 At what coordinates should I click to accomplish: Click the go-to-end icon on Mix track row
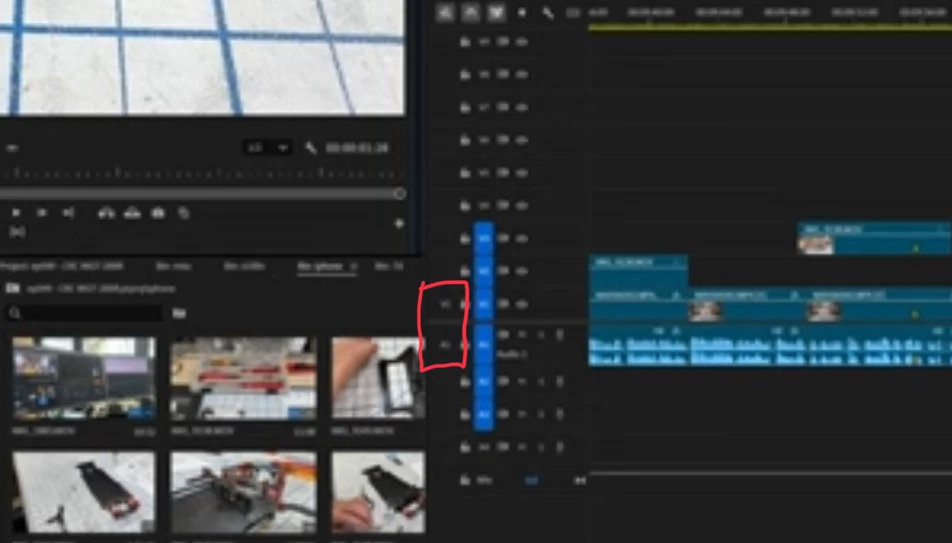[580, 480]
